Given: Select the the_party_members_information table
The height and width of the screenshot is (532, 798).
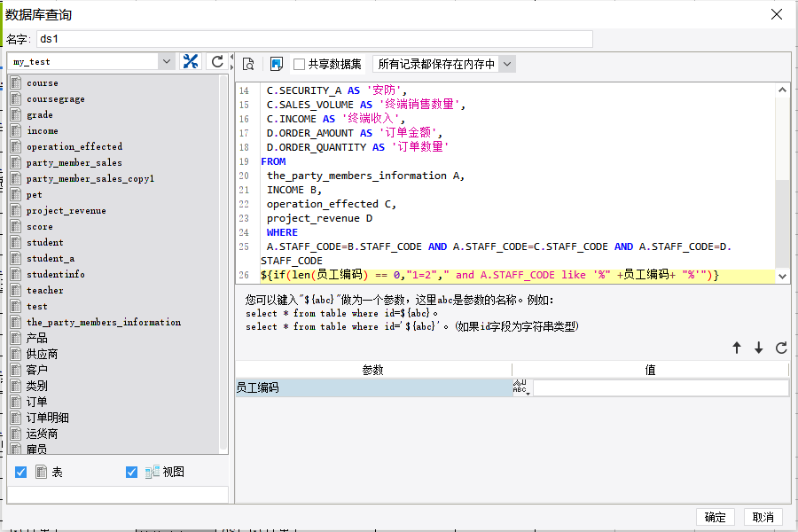Looking at the screenshot, I should (x=104, y=322).
